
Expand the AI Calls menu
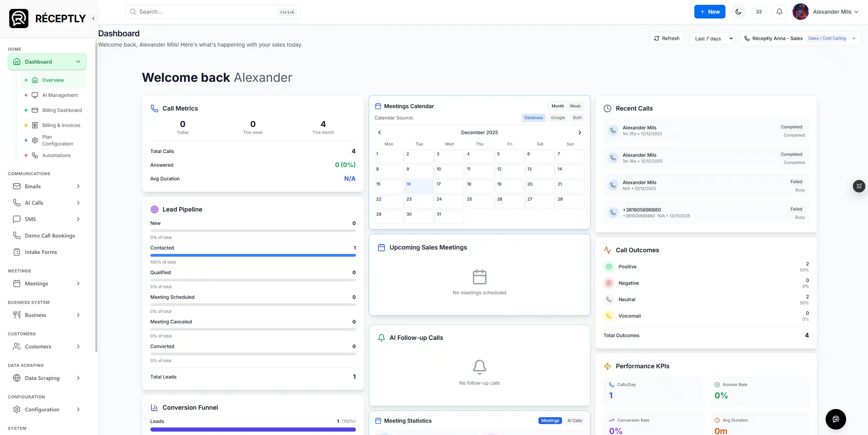[x=47, y=203]
